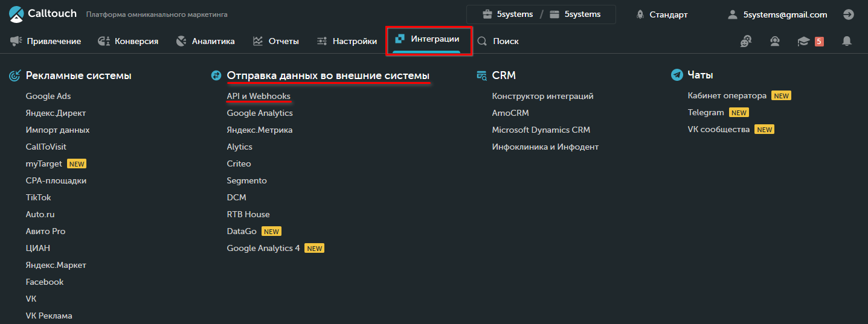Open the 5systems@gmail.com account menu
This screenshot has height=324, width=868.
click(785, 14)
